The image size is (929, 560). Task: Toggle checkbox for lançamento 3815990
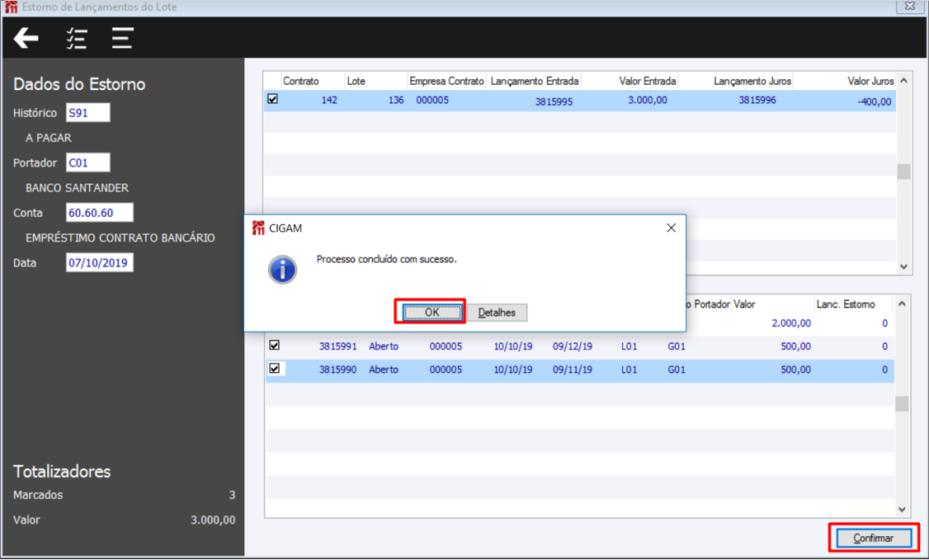(x=274, y=368)
